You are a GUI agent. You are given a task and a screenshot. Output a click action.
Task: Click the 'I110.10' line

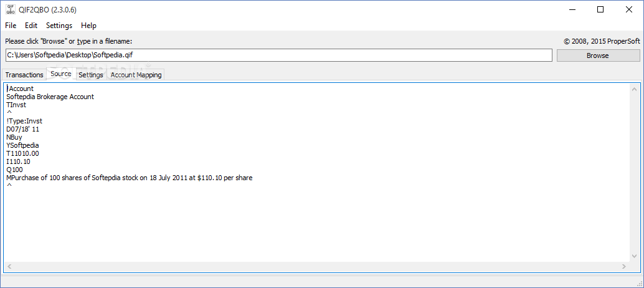click(x=19, y=162)
